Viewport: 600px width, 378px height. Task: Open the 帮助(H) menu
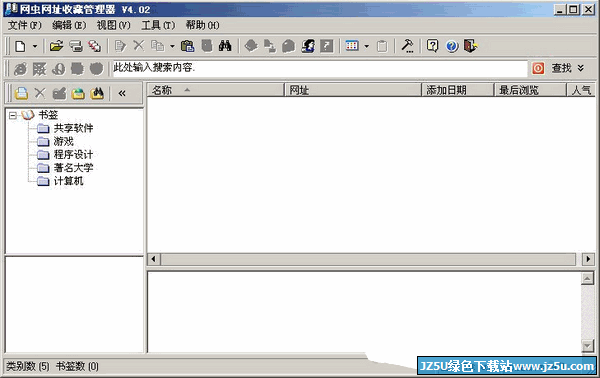point(202,25)
